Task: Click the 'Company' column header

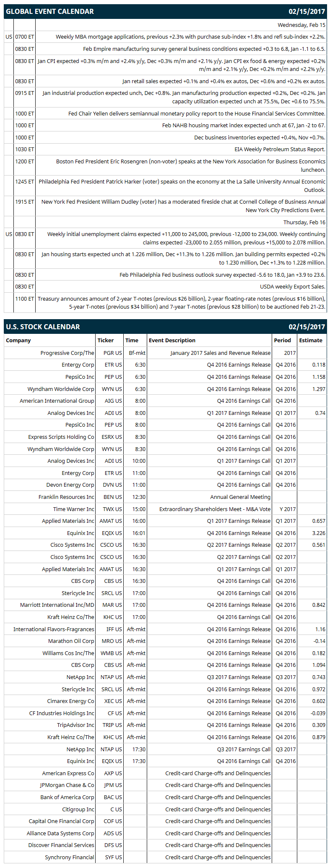Action: [x=18, y=341]
